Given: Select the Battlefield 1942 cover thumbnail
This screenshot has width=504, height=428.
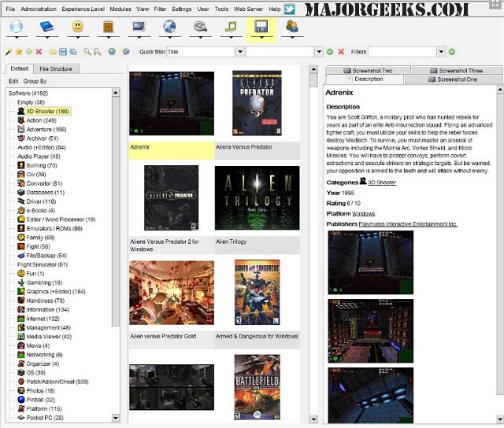Looking at the screenshot, I should pos(258,387).
